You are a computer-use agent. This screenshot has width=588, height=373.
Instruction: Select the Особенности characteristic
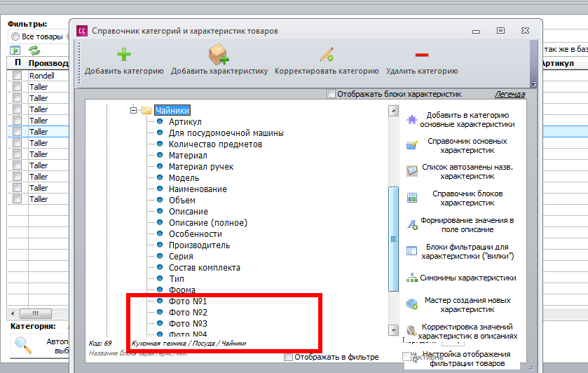click(x=196, y=233)
